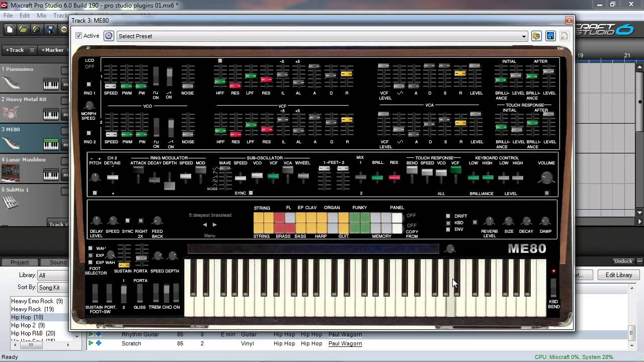Select the SubMix 1 track header
Screen dimensions: 644x362
click(x=34, y=200)
